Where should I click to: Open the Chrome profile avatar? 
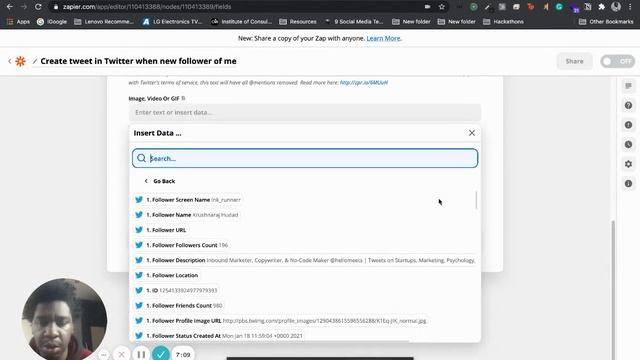pos(616,7)
